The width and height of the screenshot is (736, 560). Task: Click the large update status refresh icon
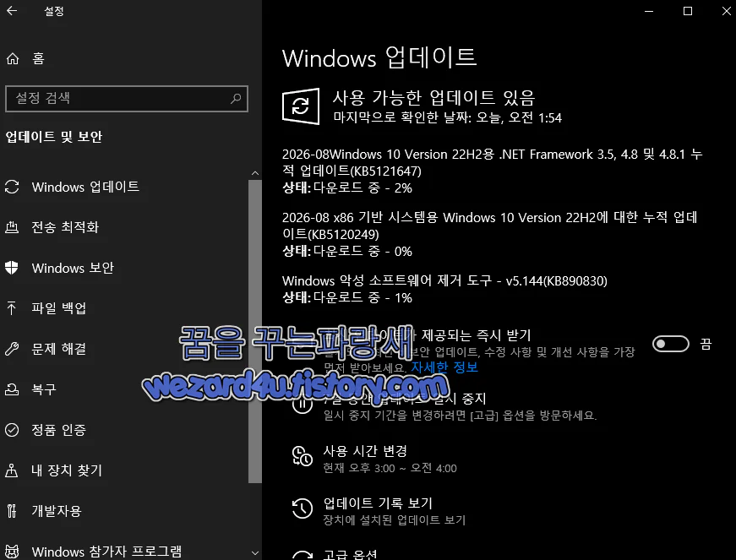click(301, 106)
